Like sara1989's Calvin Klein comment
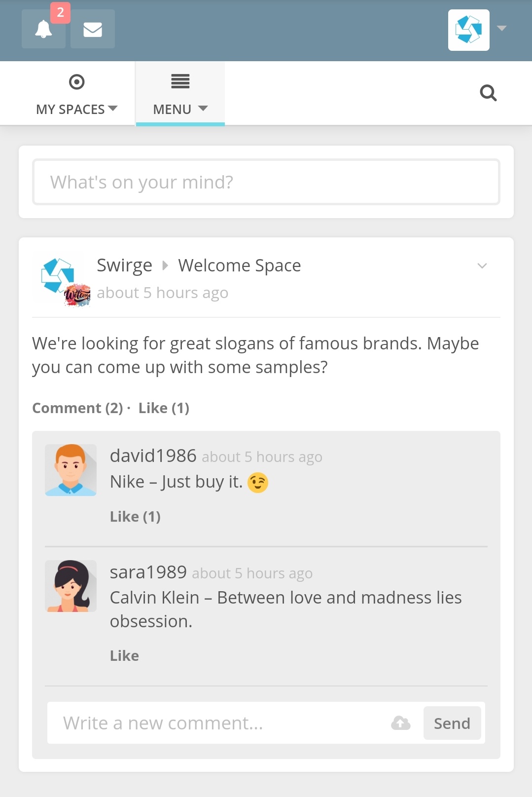The width and height of the screenshot is (532, 797). pyautogui.click(x=124, y=656)
